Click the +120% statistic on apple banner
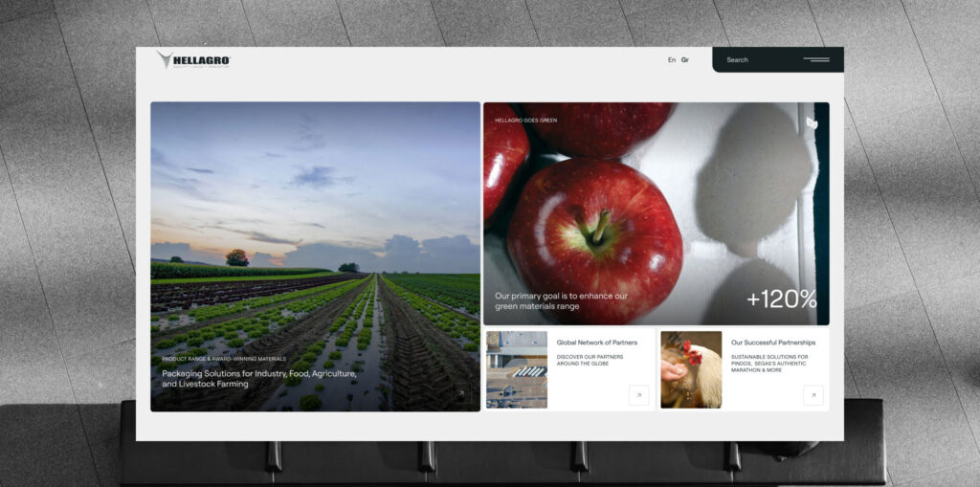The image size is (980, 487). [781, 299]
